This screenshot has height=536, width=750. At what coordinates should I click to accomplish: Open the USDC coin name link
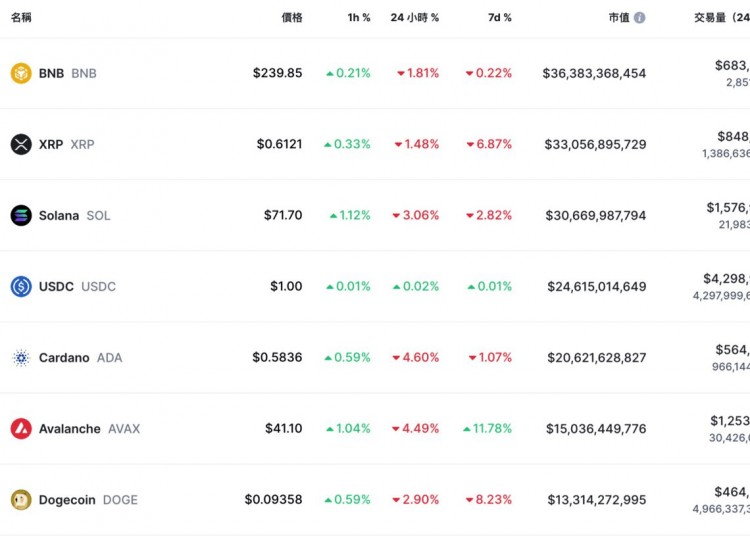click(77, 286)
